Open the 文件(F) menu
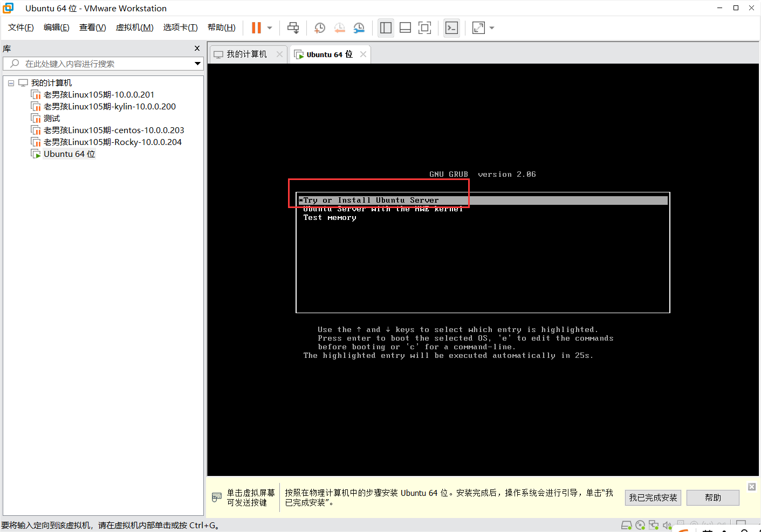This screenshot has width=761, height=532. [x=21, y=27]
